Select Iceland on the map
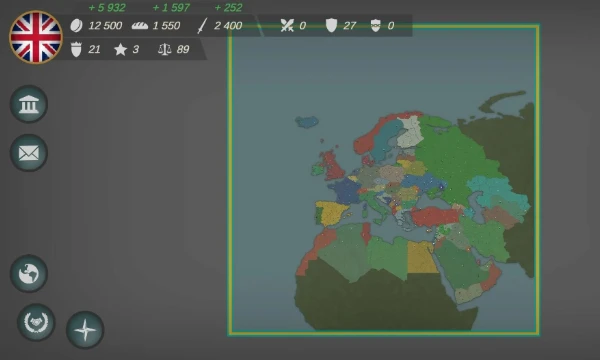This screenshot has height=360, width=600. pos(307,122)
